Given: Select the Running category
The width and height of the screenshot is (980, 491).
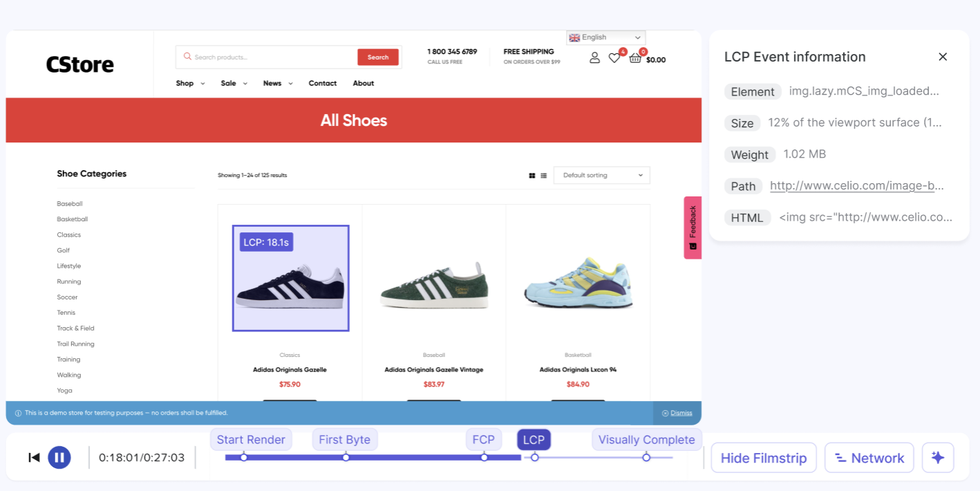Looking at the screenshot, I should pos(69,281).
